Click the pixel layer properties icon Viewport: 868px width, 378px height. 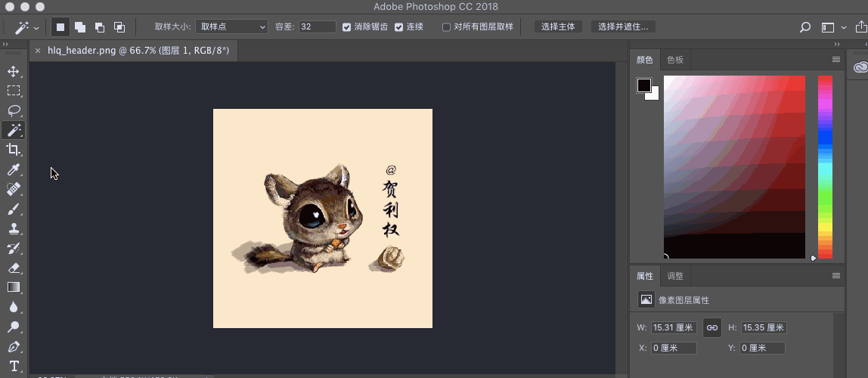coord(646,299)
